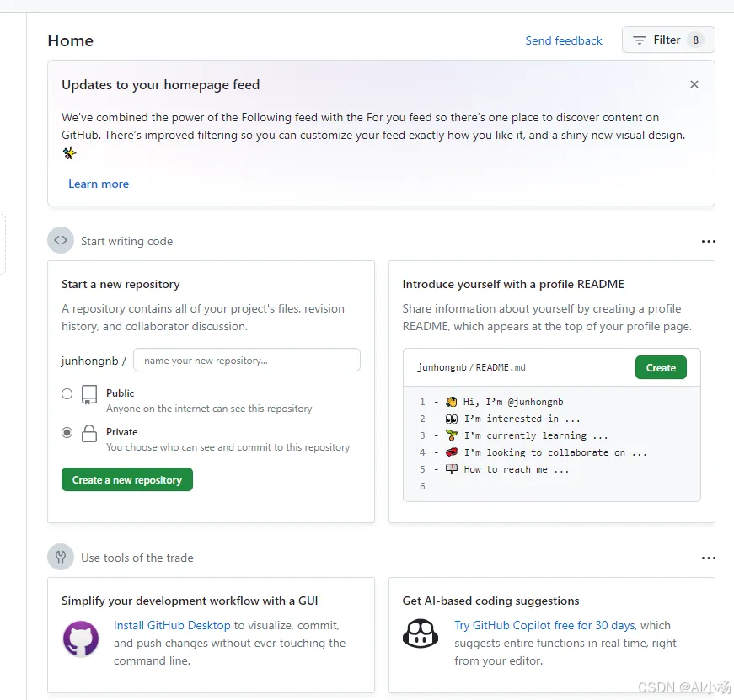Image resolution: width=734 pixels, height=700 pixels.
Task: Click the mailbox emoji in README line 5
Action: (451, 469)
